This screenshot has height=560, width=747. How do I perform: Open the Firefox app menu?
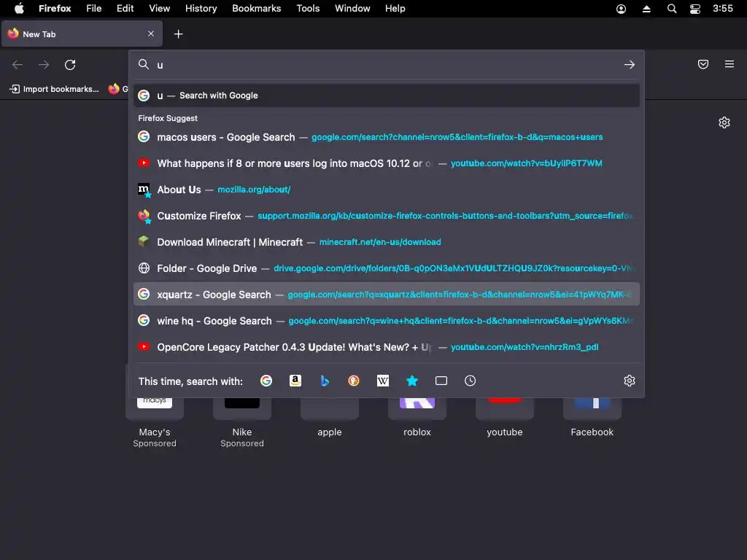pos(55,9)
